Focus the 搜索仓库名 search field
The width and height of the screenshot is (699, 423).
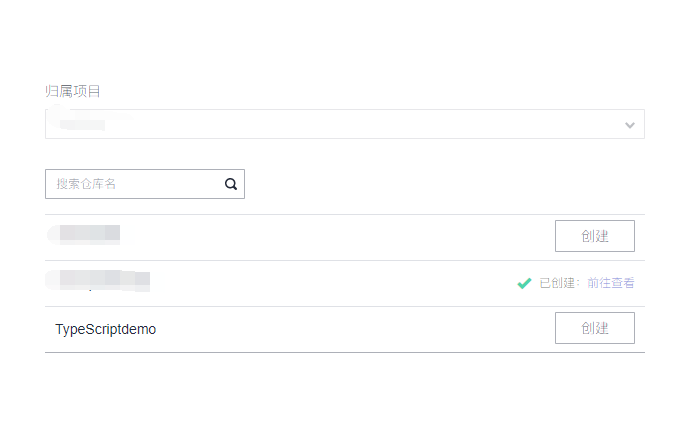[x=145, y=184]
